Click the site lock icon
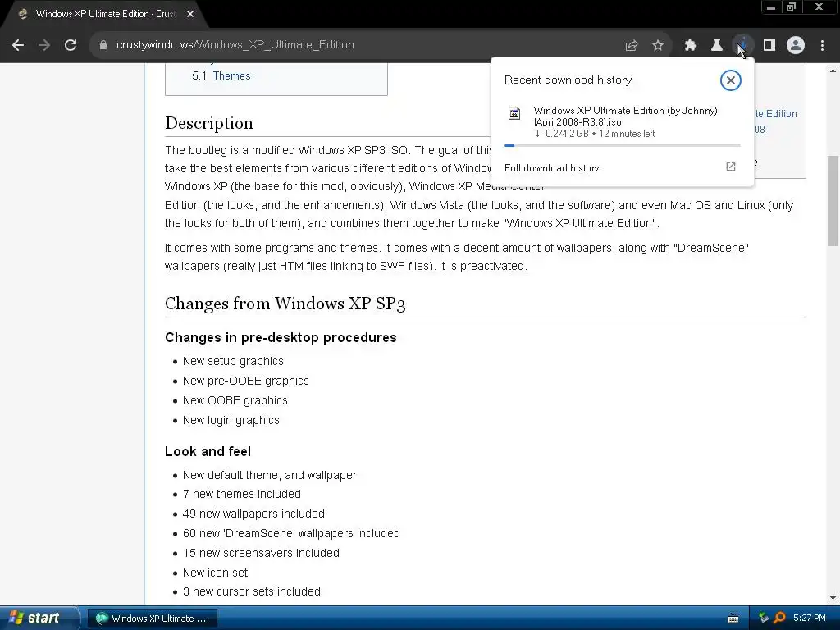 coord(103,45)
